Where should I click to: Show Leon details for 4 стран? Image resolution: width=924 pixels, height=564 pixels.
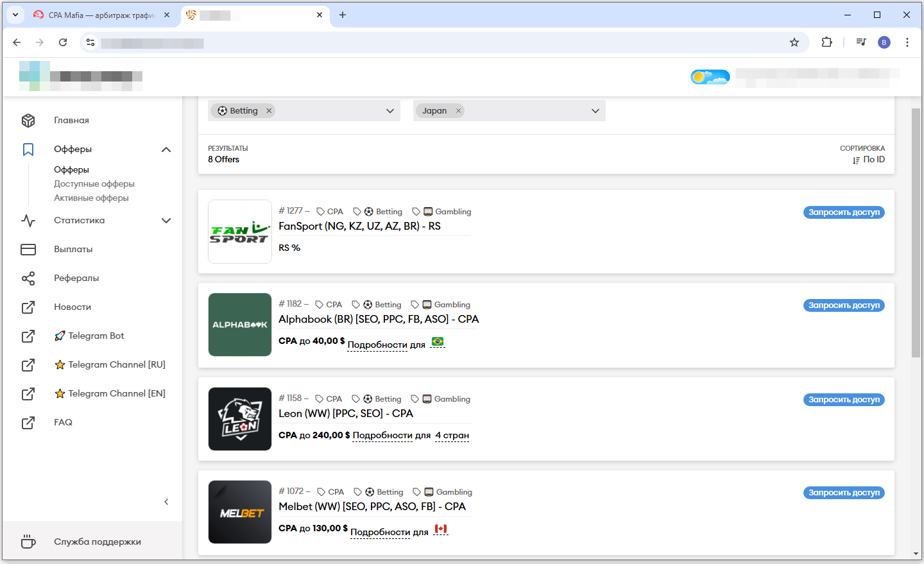452,435
